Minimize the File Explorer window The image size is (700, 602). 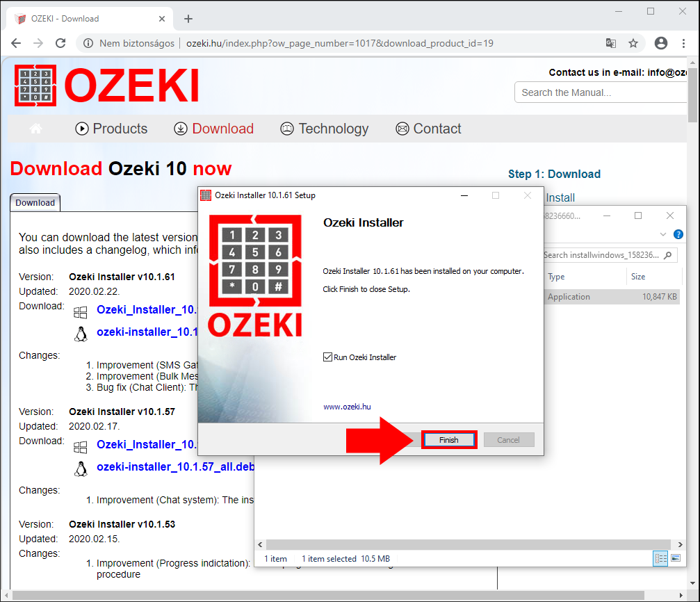pyautogui.click(x=607, y=215)
